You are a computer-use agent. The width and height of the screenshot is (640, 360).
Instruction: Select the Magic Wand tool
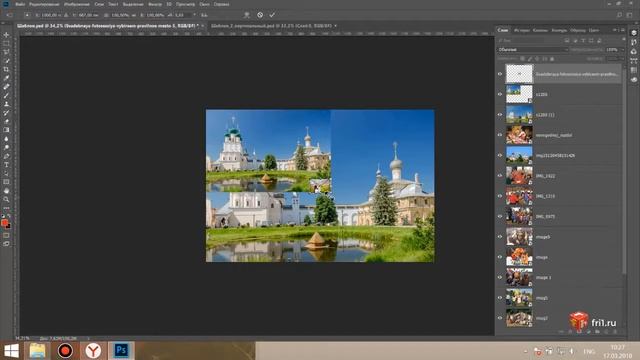point(6,61)
